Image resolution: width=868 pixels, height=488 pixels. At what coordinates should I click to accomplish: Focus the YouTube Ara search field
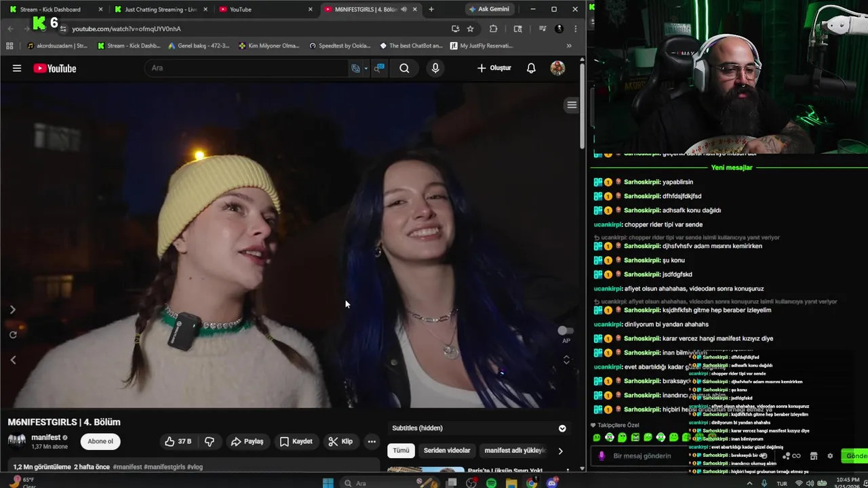(x=248, y=68)
